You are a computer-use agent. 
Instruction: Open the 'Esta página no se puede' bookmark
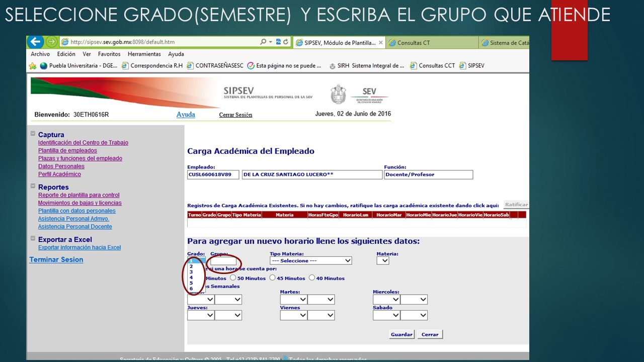tap(284, 65)
